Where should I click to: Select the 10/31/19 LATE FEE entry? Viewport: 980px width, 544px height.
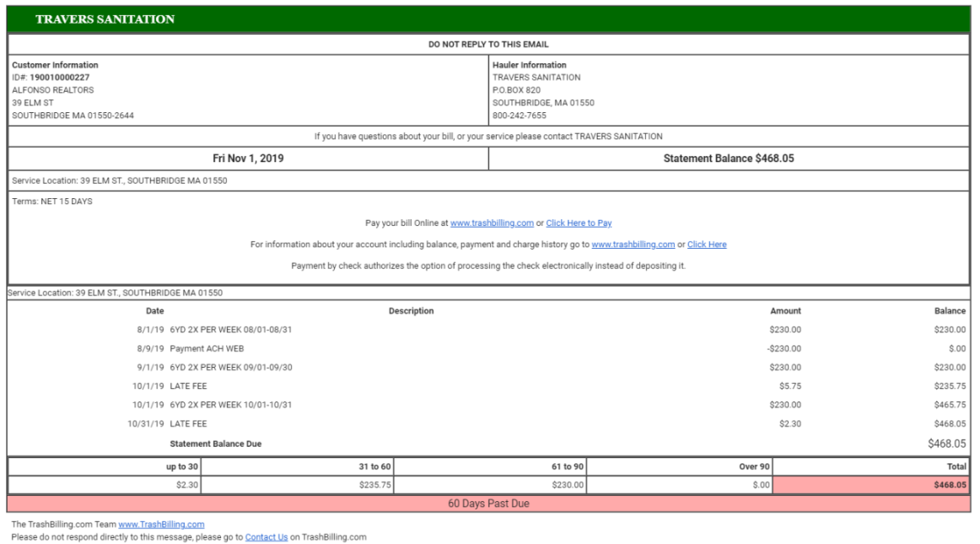point(167,424)
